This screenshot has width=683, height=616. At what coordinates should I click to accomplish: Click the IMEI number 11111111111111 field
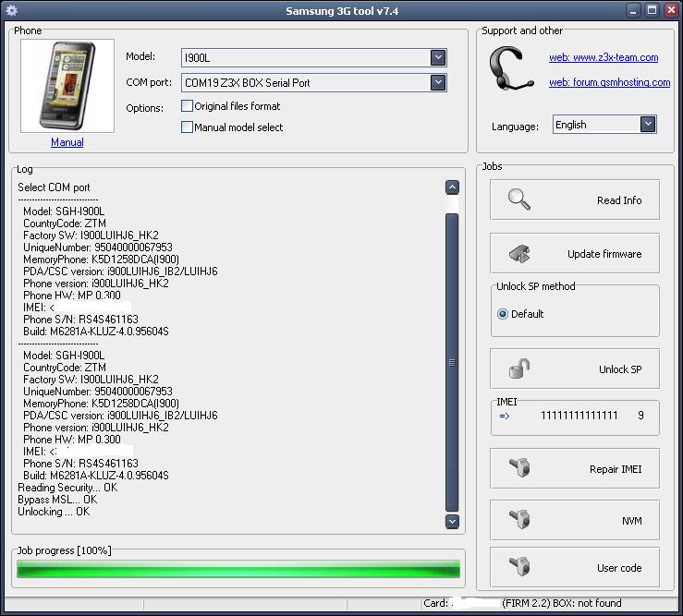point(579,416)
